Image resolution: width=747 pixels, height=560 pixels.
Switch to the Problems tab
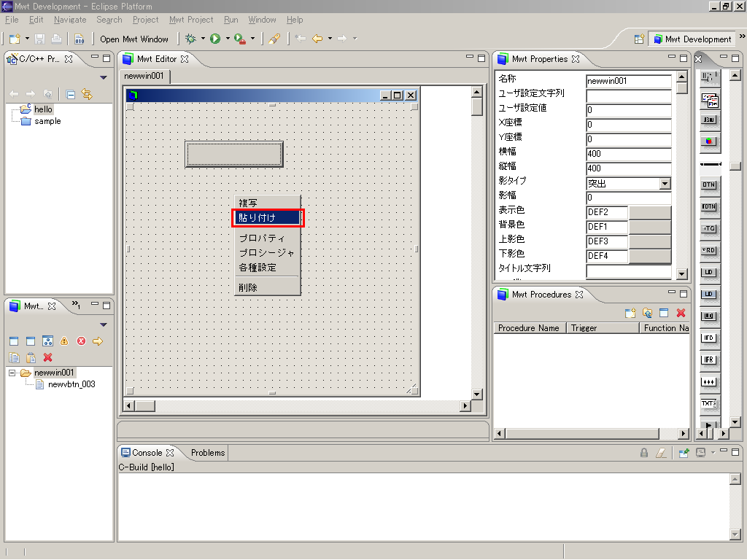coord(208,453)
